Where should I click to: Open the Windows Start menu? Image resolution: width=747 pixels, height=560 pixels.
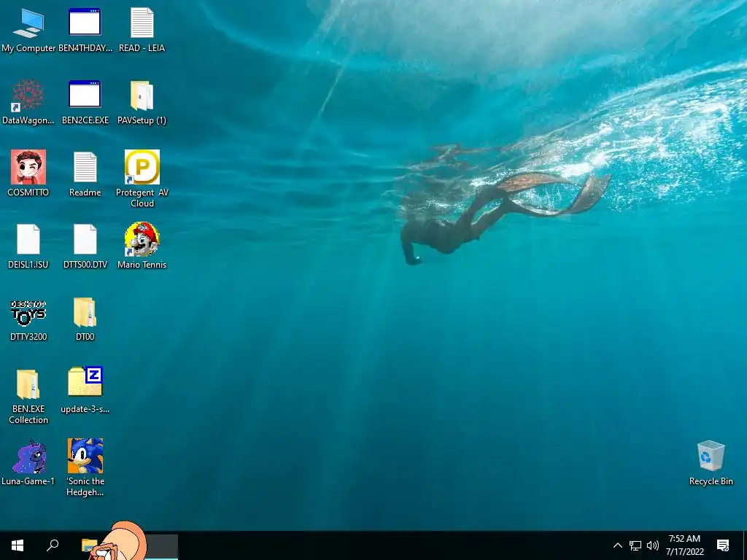coord(18,545)
